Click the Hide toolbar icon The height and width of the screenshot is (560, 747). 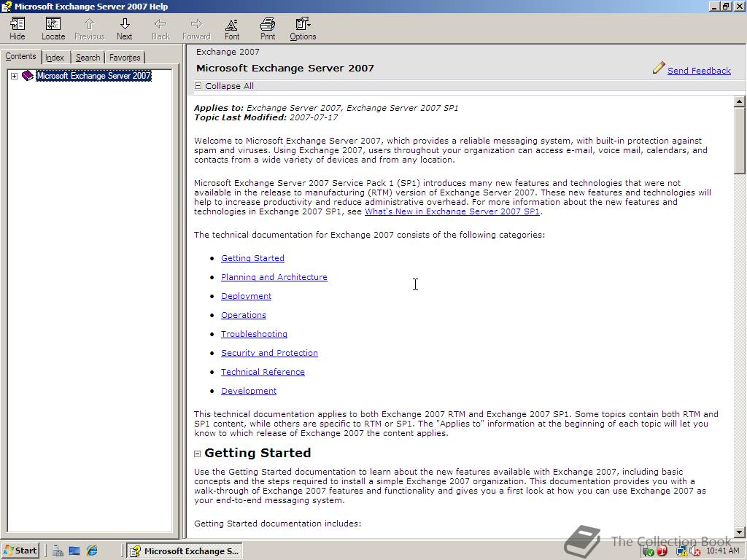click(x=18, y=28)
